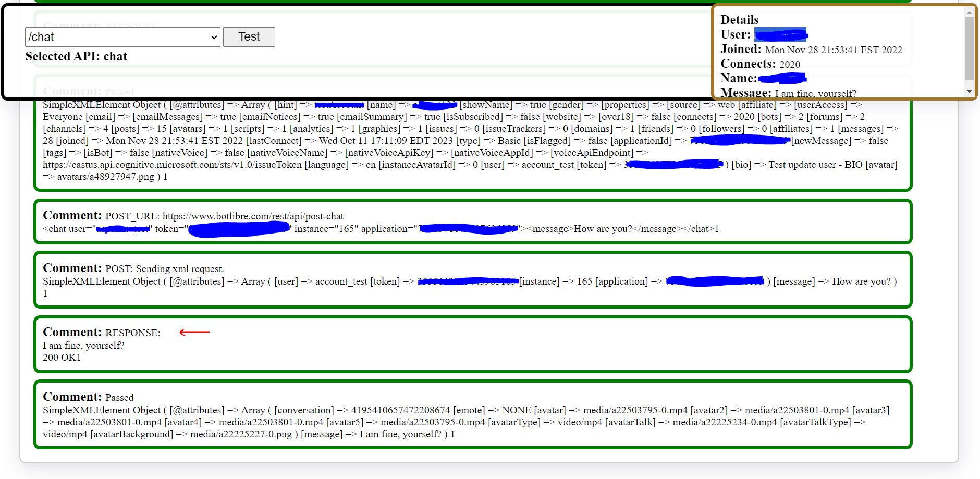Click the Details panel scroll-down arrow

pyautogui.click(x=969, y=91)
